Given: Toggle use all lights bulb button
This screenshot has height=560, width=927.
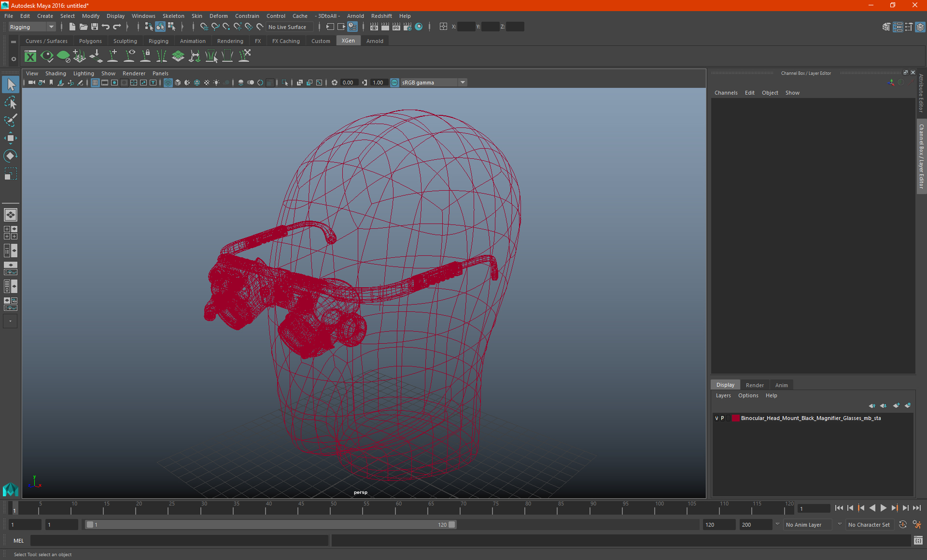Looking at the screenshot, I should click(216, 83).
